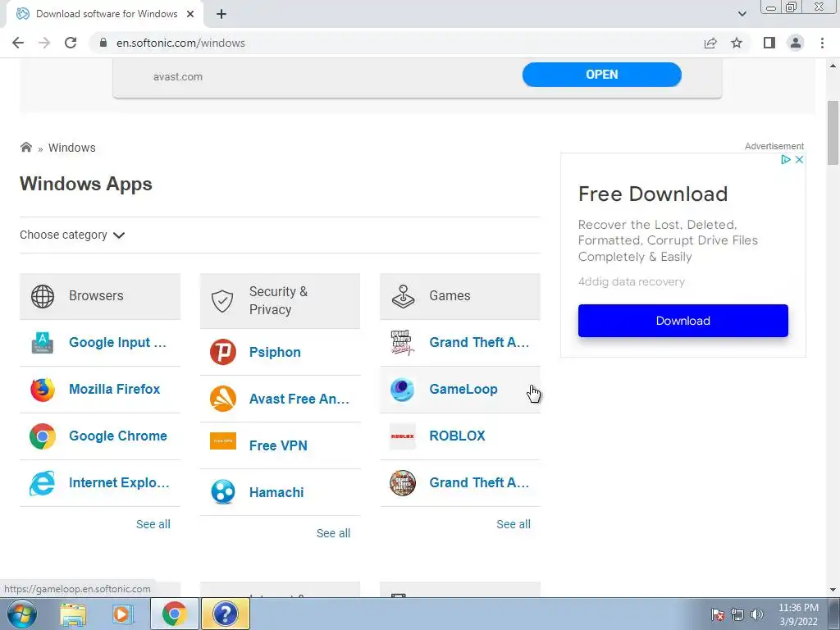Viewport: 840px width, 630px height.
Task: Click the shield icon in Security & Privacy header
Action: [222, 301]
